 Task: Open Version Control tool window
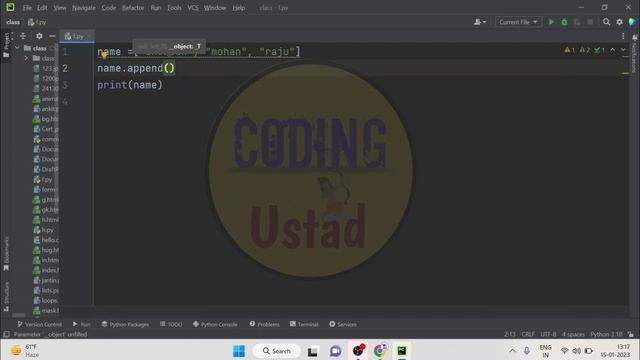point(39,324)
